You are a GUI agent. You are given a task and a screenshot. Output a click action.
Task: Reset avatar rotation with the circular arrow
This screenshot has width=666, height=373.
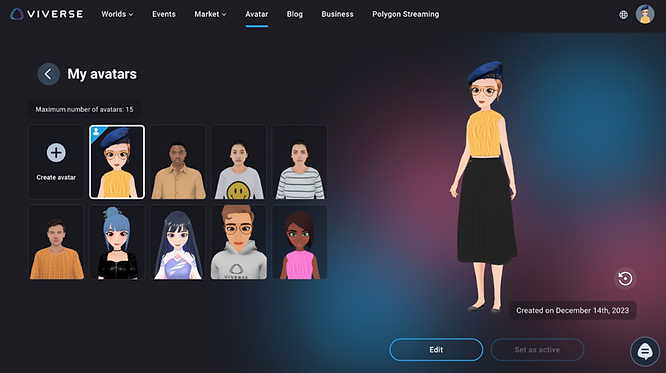pos(625,279)
